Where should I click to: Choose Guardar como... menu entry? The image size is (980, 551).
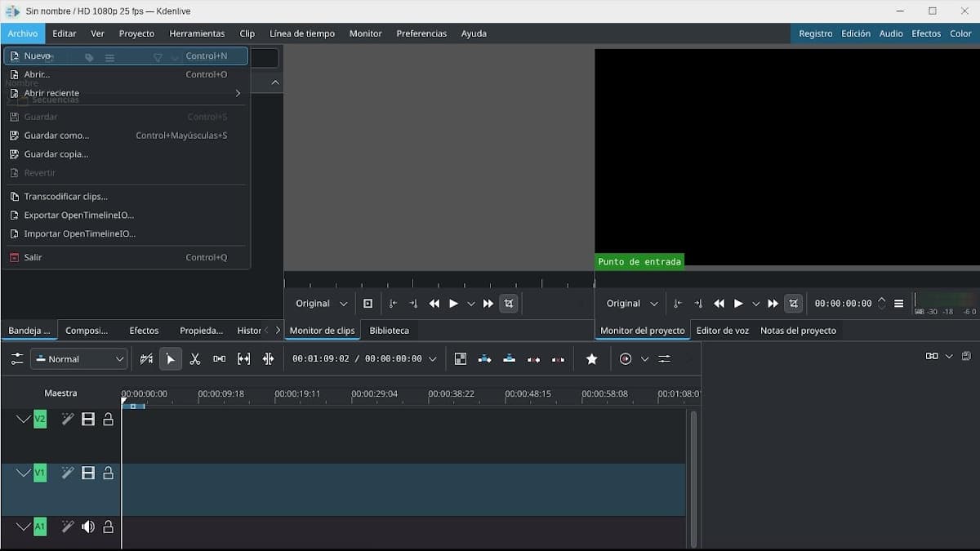(x=126, y=136)
